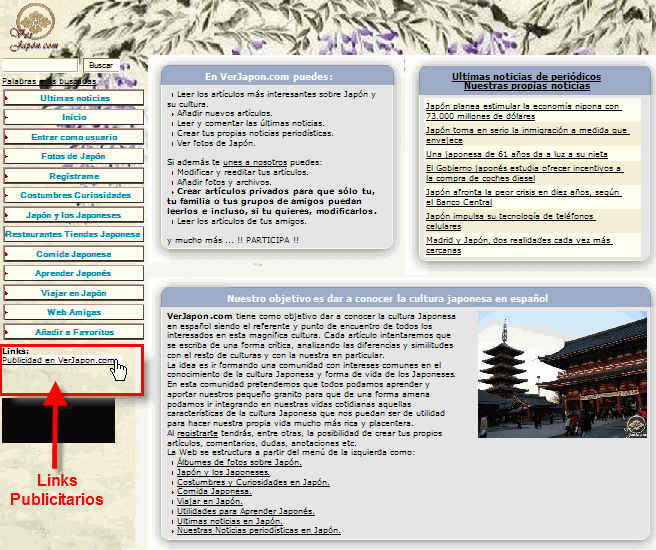656x550 pixels.
Task: Open 'Viajar en Japón.' list link
Action: coord(210,501)
